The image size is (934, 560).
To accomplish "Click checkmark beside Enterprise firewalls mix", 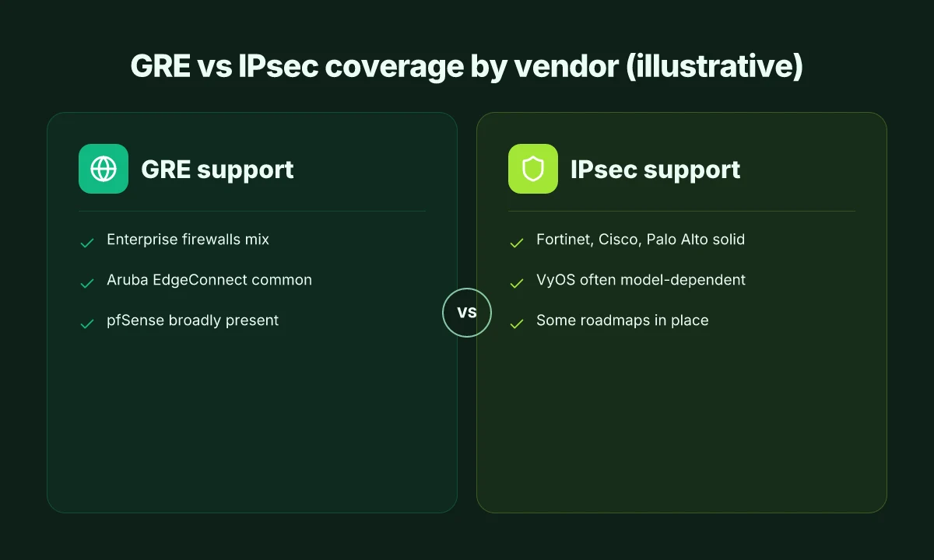I will coord(87,243).
